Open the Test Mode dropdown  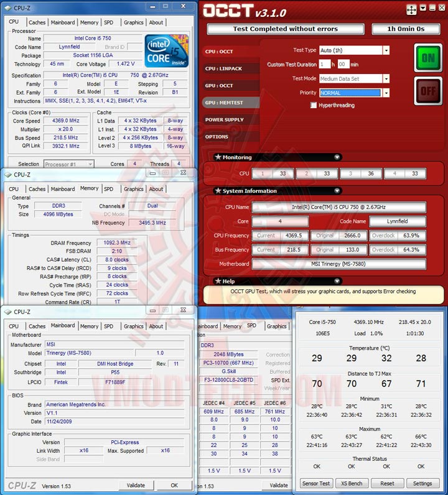[386, 78]
